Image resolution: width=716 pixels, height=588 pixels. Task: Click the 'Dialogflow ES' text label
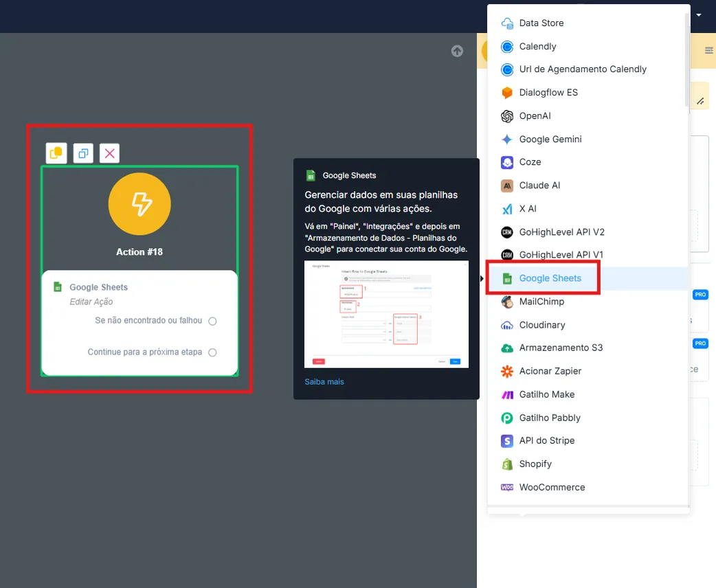(548, 93)
